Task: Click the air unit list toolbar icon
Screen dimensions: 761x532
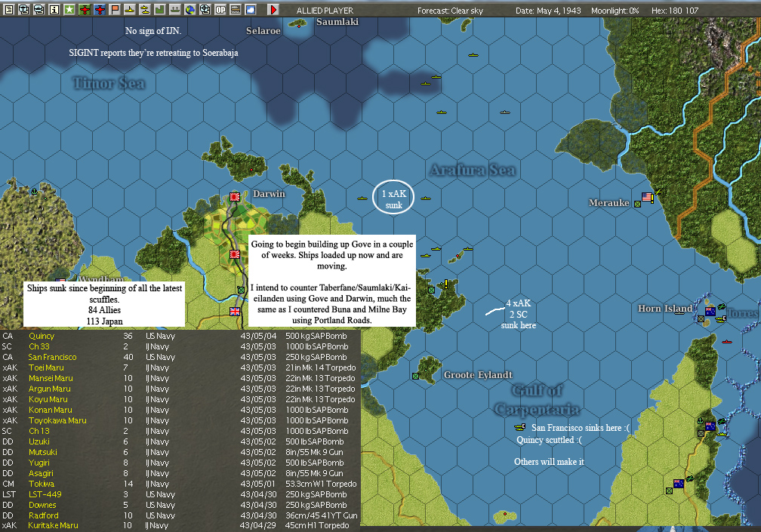Action: [24, 9]
